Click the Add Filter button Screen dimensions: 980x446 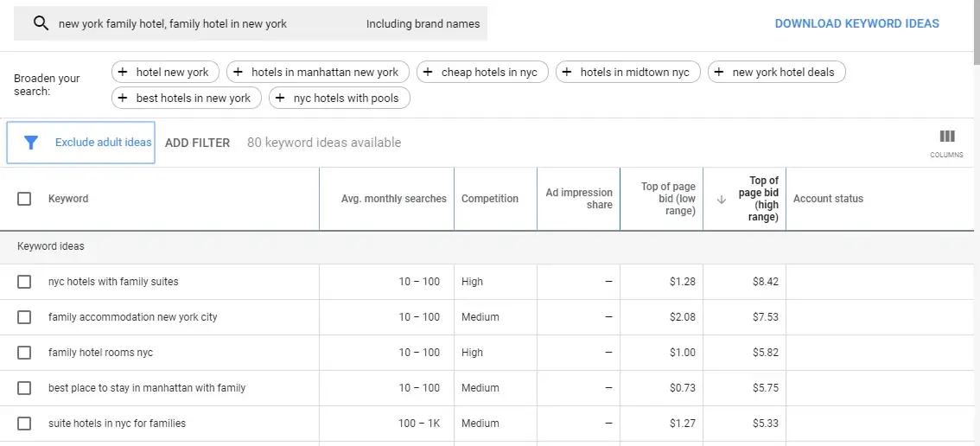point(197,143)
